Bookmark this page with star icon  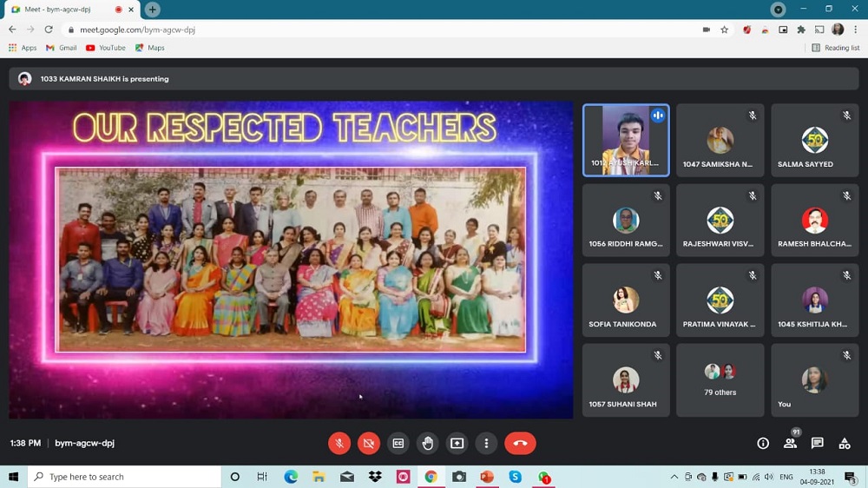pyautogui.click(x=725, y=30)
